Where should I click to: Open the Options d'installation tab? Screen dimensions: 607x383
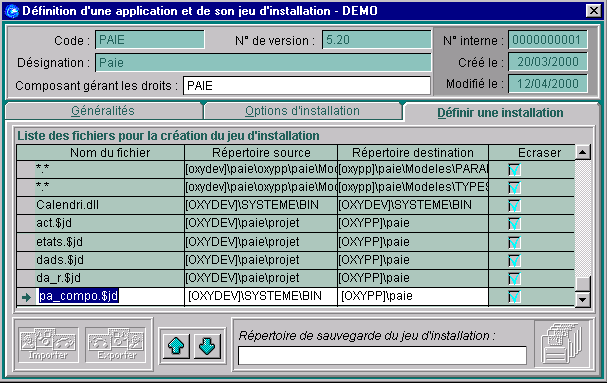pyautogui.click(x=302, y=111)
